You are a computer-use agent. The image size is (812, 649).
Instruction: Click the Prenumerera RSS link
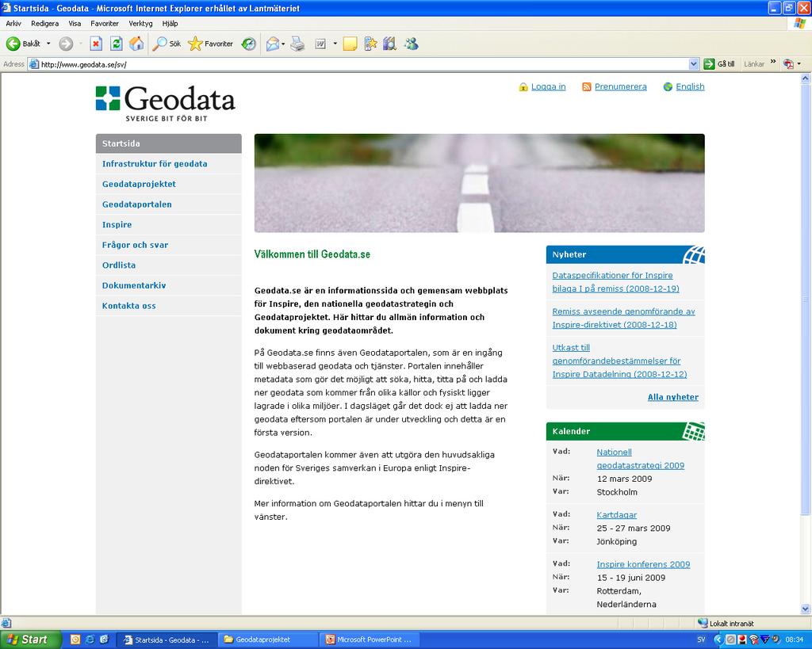click(620, 86)
